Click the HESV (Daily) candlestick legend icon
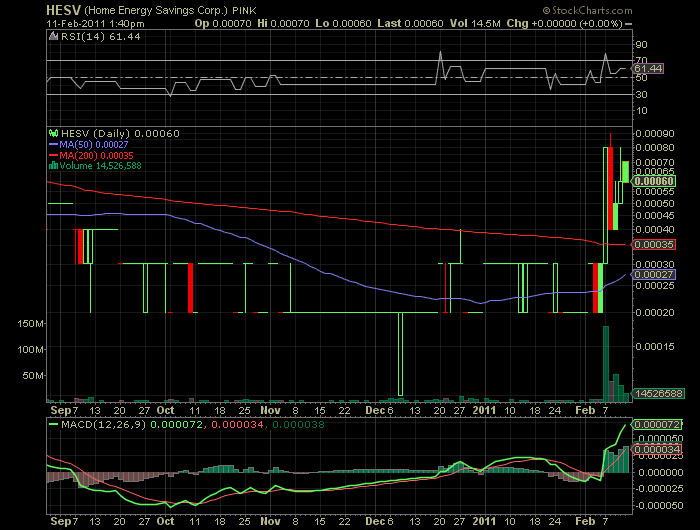This screenshot has width=700, height=530. click(x=53, y=133)
